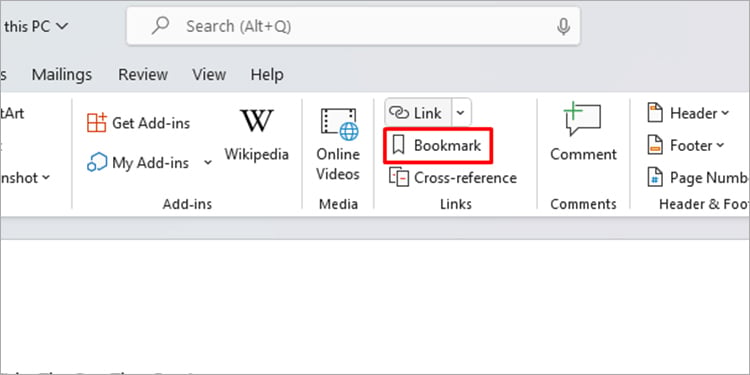Click the Get Add-ins store icon
Screen dimensions: 750x375
pos(97,122)
